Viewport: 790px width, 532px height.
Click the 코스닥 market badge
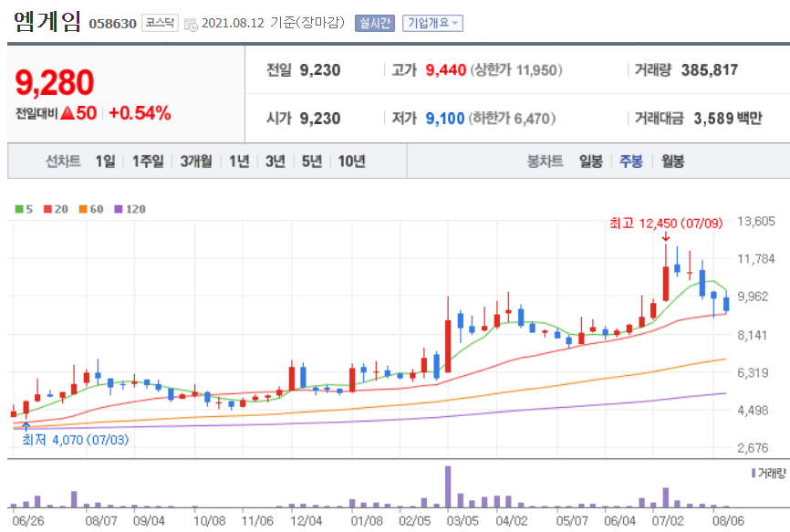pos(160,23)
